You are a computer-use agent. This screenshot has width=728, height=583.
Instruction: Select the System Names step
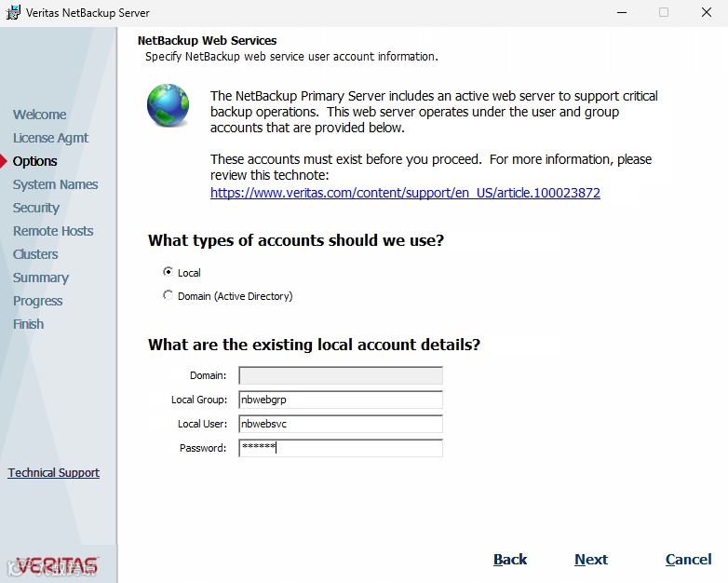55,184
